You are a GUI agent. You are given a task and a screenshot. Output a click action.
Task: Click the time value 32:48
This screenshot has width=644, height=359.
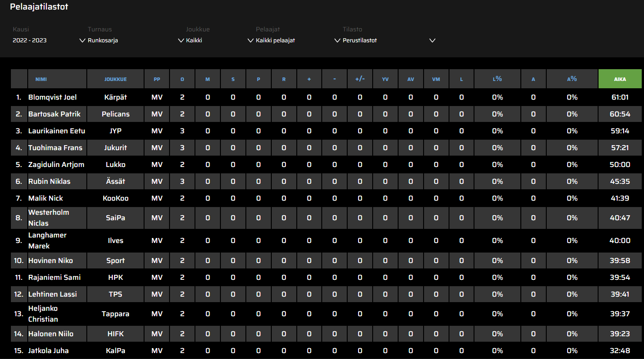pyautogui.click(x=620, y=351)
